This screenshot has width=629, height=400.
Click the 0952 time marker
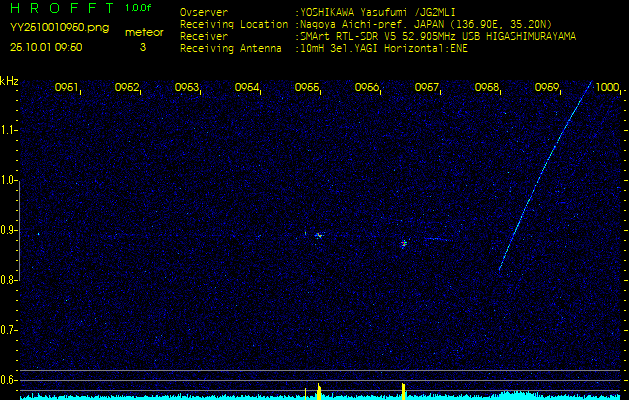126,87
